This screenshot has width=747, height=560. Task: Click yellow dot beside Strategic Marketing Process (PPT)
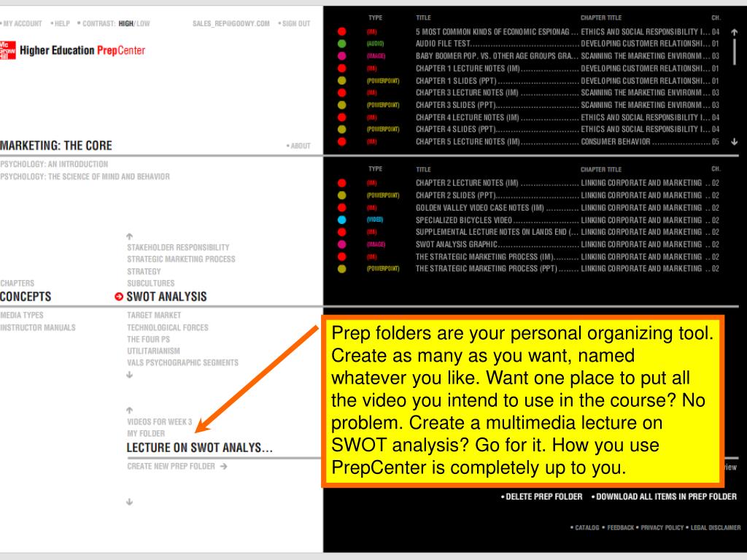click(x=341, y=268)
